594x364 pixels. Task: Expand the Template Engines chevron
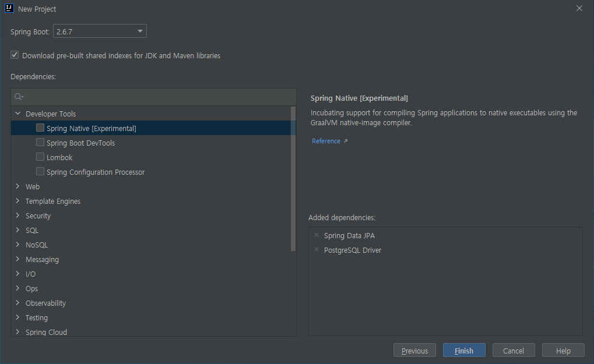pos(18,201)
